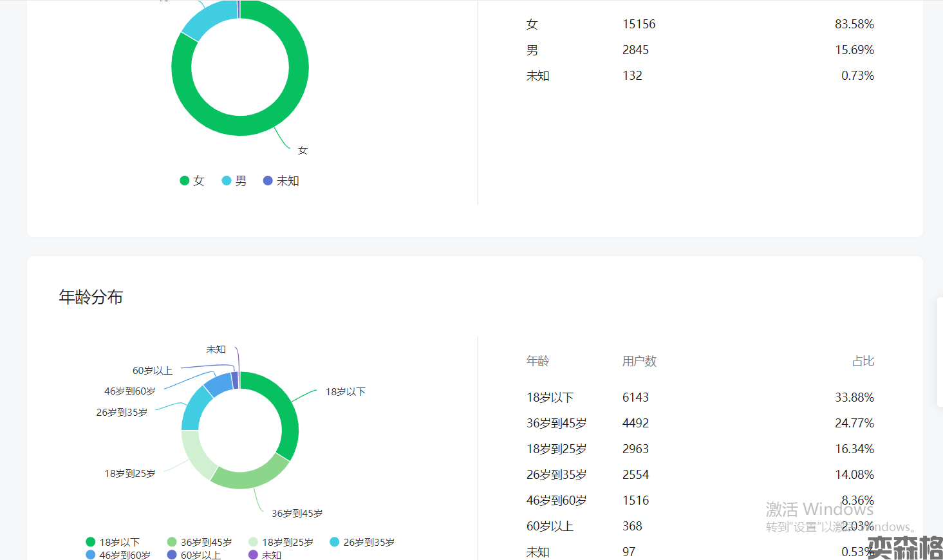
Task: Hide 未知 series in gender chart legend
Action: (x=281, y=181)
